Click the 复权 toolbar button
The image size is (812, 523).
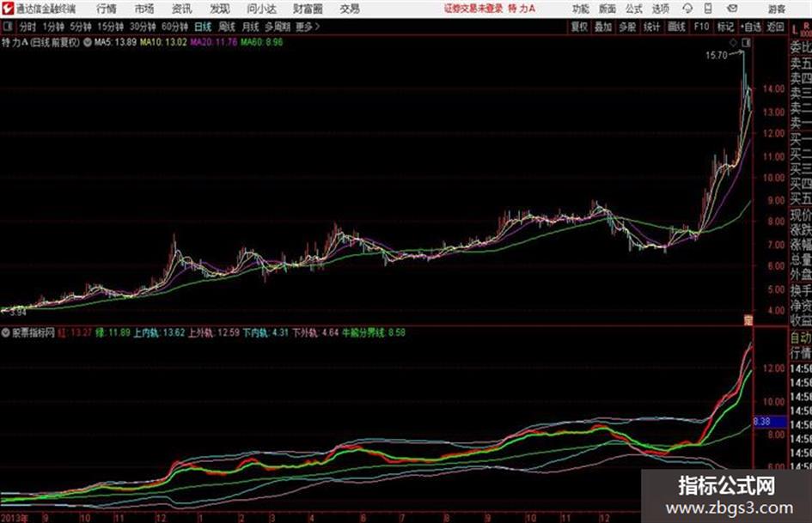click(x=579, y=27)
